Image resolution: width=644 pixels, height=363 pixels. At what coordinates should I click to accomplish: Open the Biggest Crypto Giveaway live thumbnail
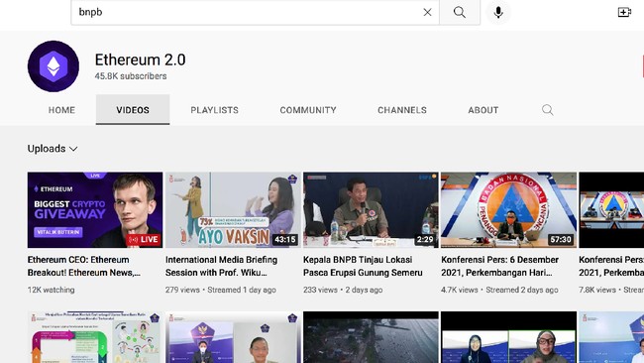point(95,209)
